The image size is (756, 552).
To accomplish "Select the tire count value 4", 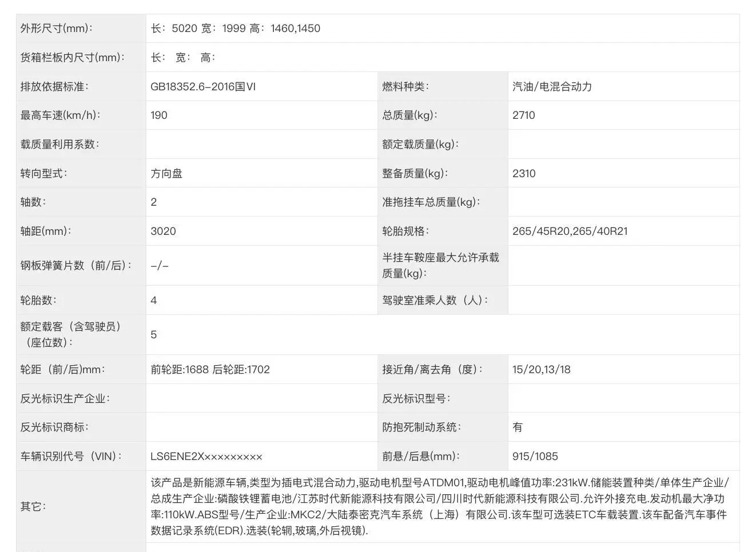I will [x=154, y=301].
